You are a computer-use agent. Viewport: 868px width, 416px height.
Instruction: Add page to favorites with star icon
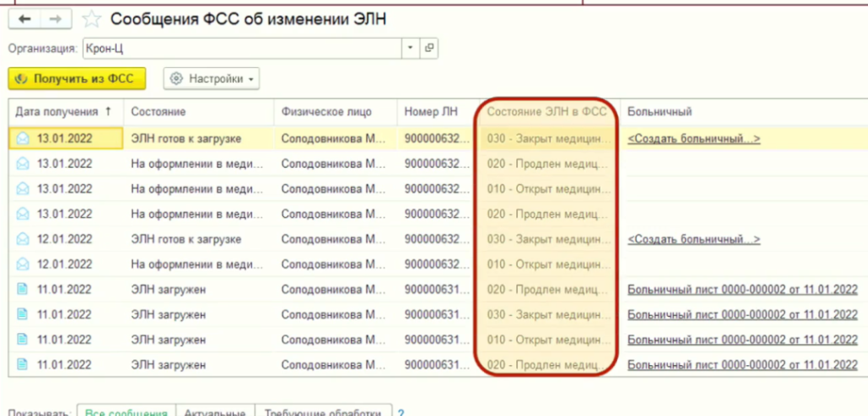tap(94, 19)
